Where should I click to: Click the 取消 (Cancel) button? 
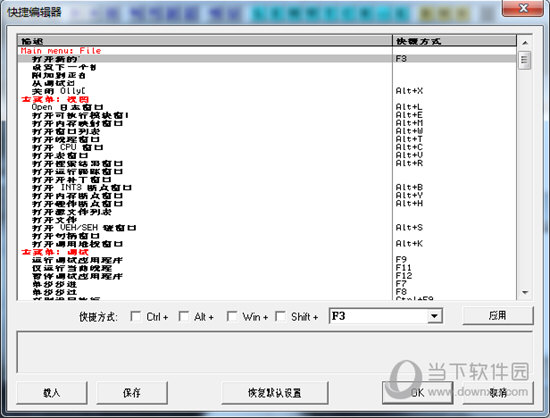pyautogui.click(x=498, y=393)
